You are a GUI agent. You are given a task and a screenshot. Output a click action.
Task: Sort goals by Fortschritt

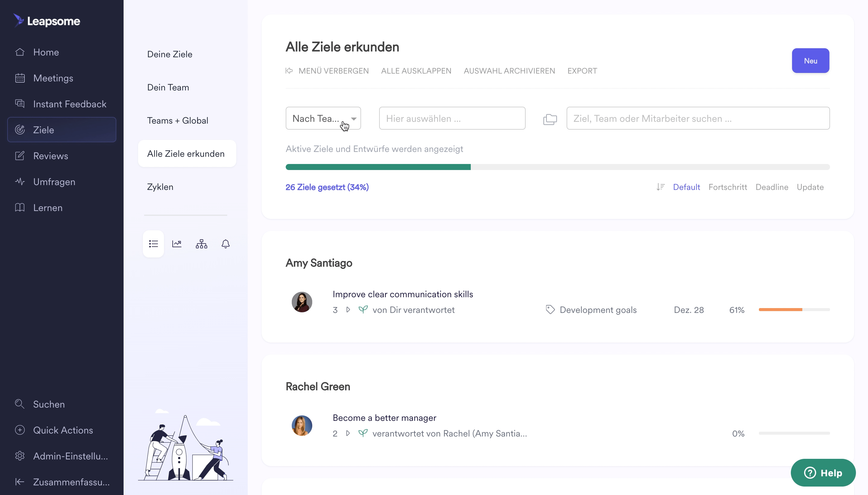(727, 187)
